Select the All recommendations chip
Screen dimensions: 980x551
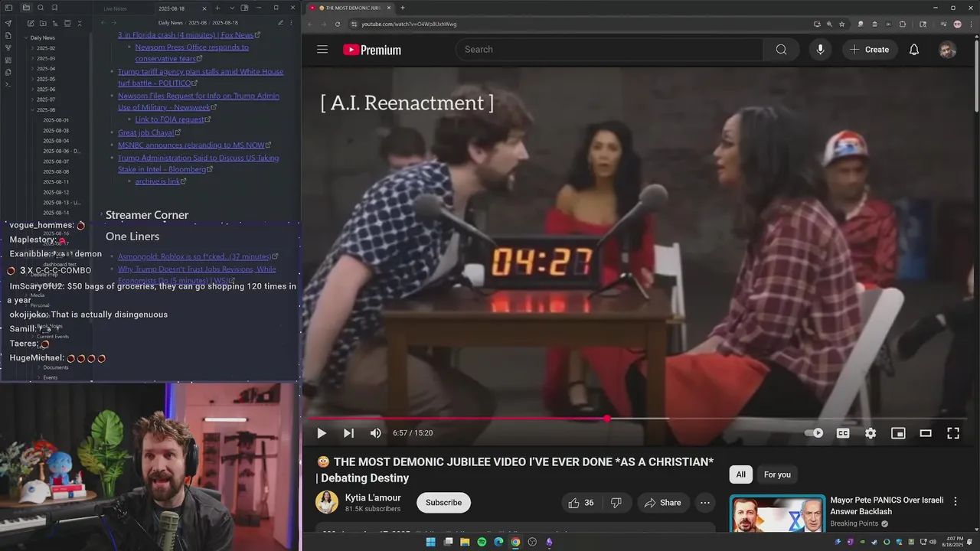pos(740,474)
